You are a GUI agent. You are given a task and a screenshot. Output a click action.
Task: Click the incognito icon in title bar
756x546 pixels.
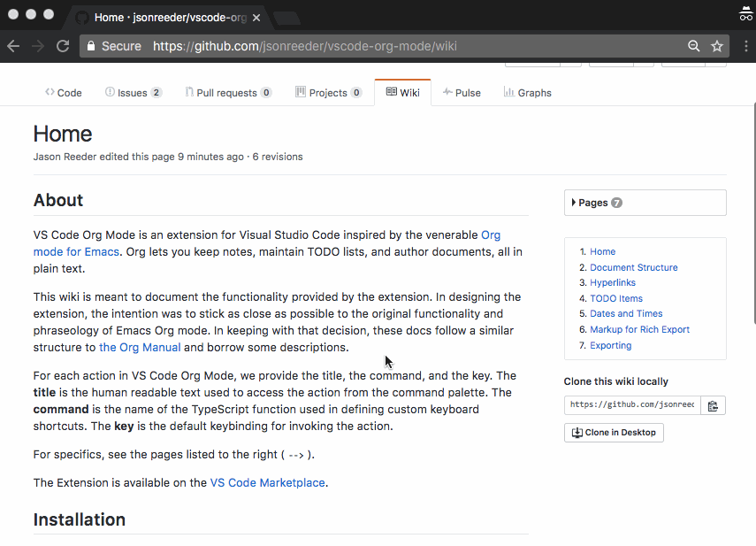tap(746, 14)
